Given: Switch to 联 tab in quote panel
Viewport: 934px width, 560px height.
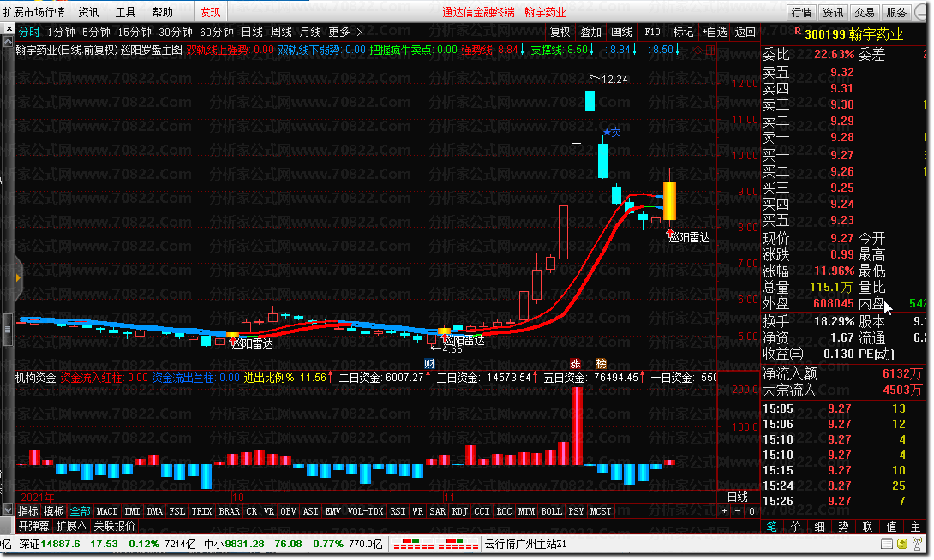Looking at the screenshot, I should 867,527.
